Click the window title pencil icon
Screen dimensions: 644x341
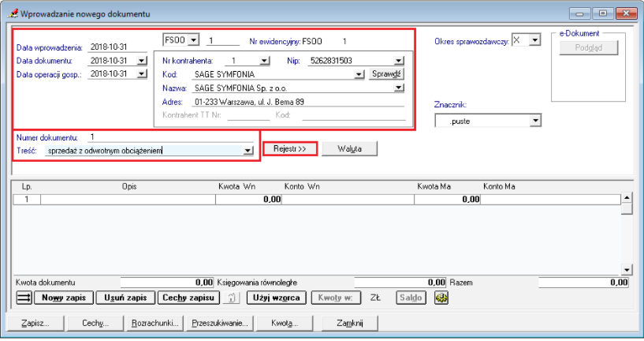pyautogui.click(x=13, y=13)
